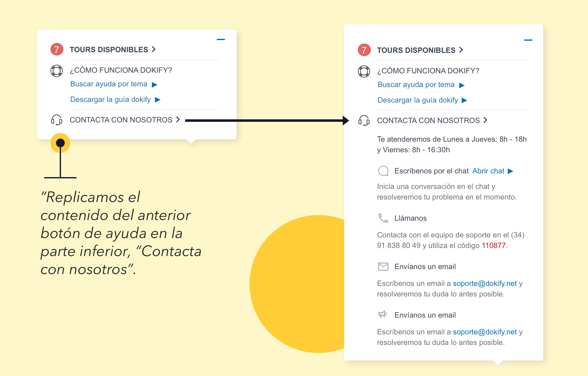The width and height of the screenshot is (588, 376).
Task: Click the play triangle after Descargar la guía dokify
Action: tap(158, 99)
